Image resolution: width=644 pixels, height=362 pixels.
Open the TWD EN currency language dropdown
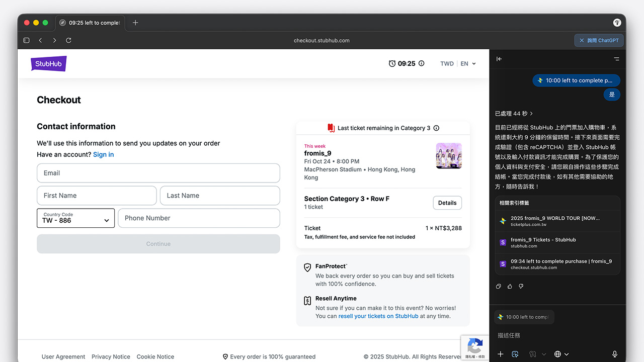pyautogui.click(x=458, y=64)
